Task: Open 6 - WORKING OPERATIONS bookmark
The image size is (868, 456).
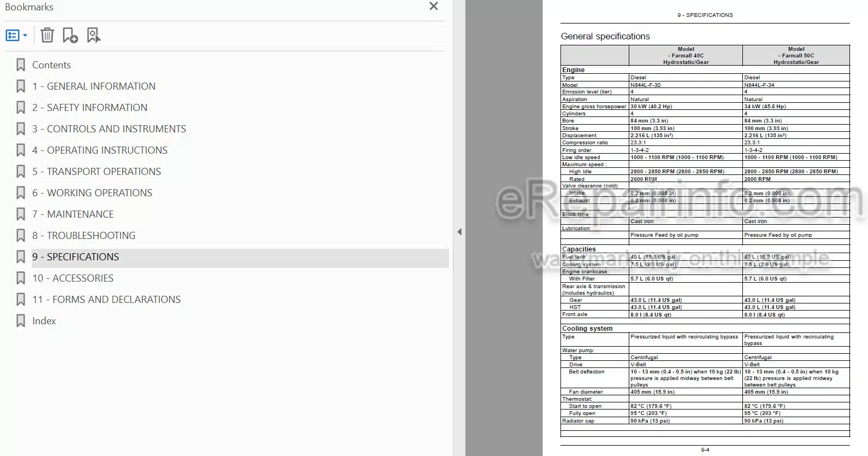Action: (92, 193)
